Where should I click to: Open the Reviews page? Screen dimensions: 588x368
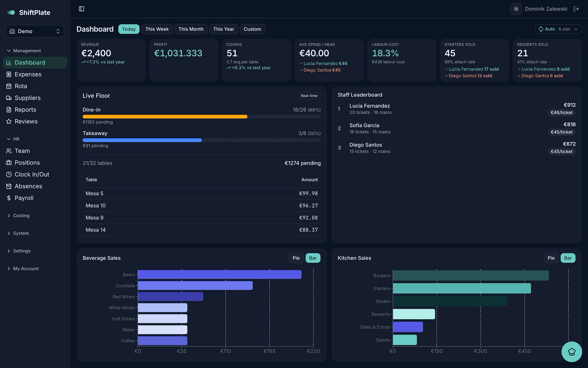tap(35, 121)
